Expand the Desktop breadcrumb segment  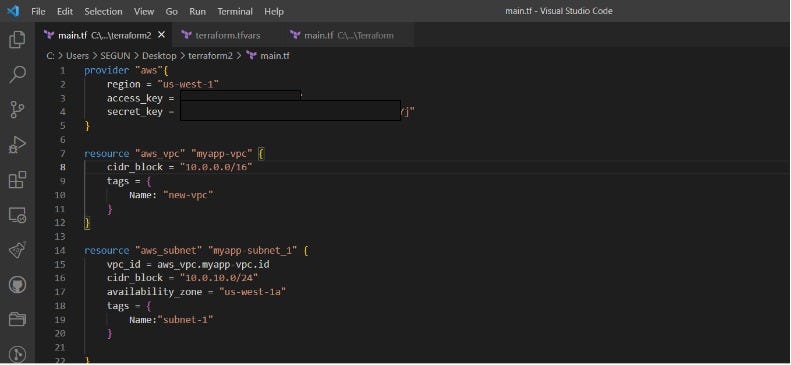tap(159, 56)
